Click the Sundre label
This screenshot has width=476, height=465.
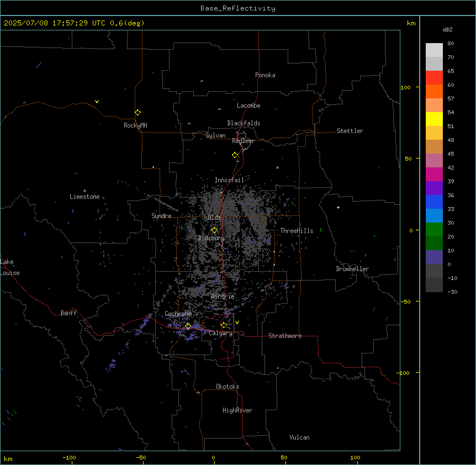161,216
